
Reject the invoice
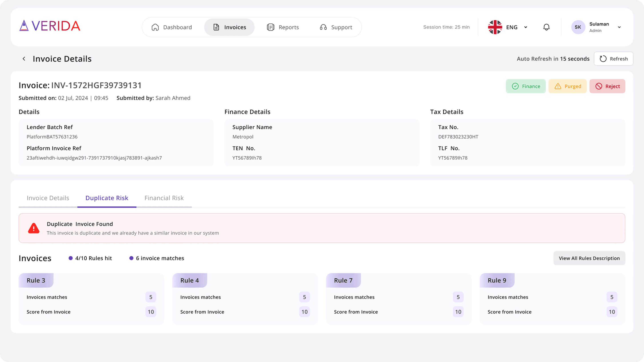pos(607,86)
